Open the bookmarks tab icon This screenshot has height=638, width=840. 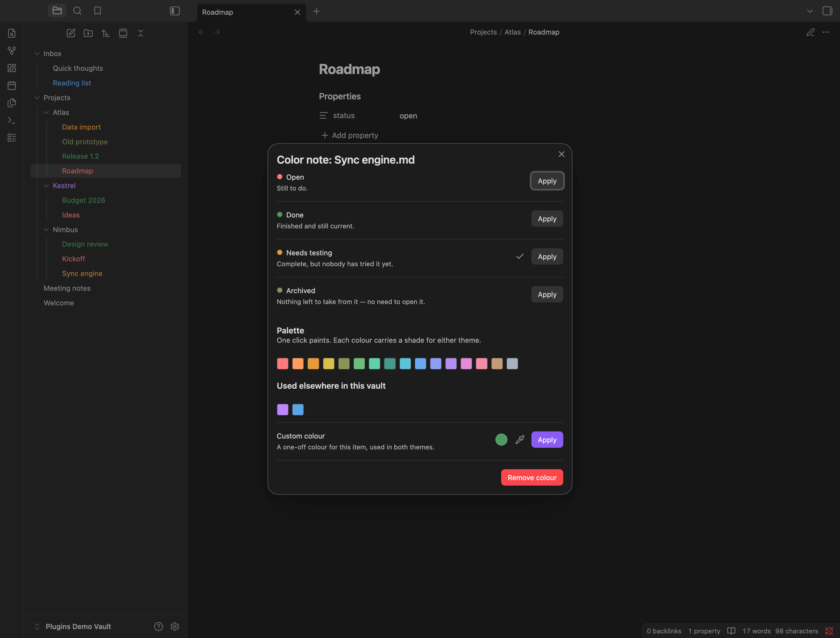point(98,11)
